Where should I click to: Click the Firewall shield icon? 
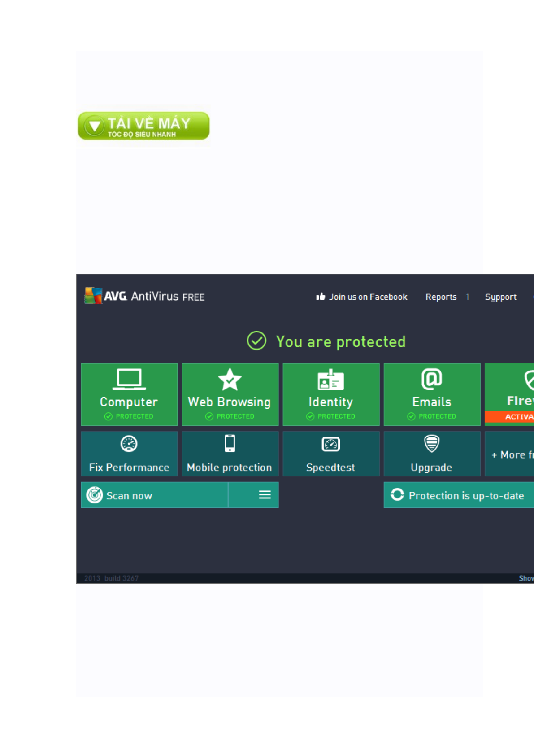pos(529,380)
